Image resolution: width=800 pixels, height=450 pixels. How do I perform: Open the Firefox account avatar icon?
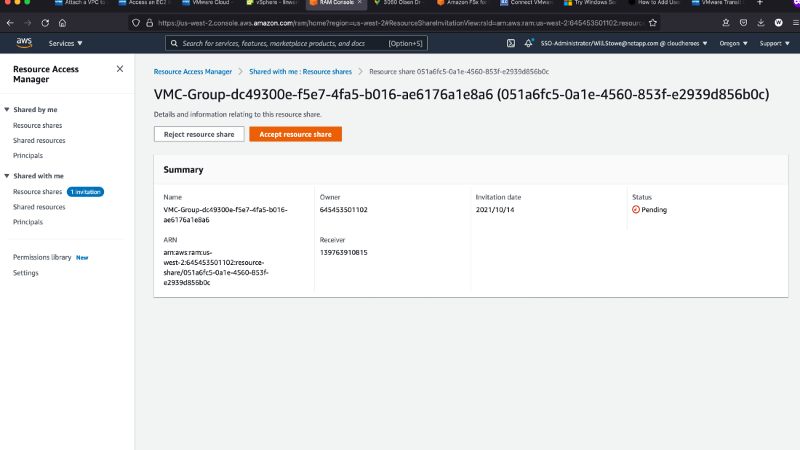click(779, 23)
